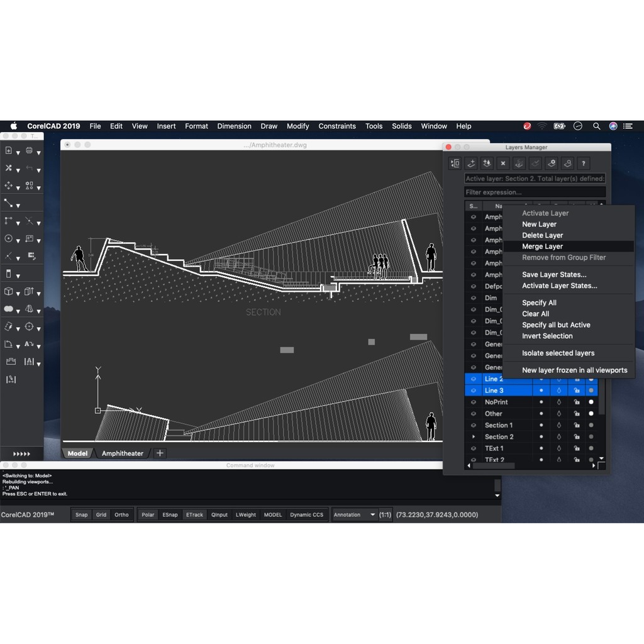Click the Move tool icon
644x644 pixels.
pyautogui.click(x=8, y=186)
